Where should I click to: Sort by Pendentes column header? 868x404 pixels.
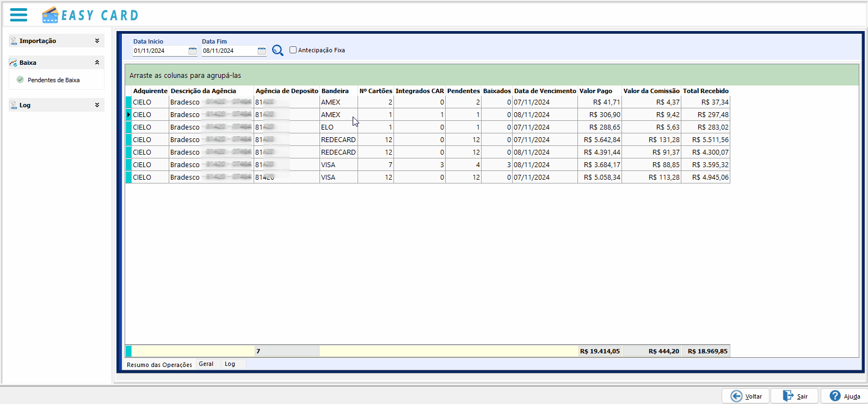tap(463, 91)
